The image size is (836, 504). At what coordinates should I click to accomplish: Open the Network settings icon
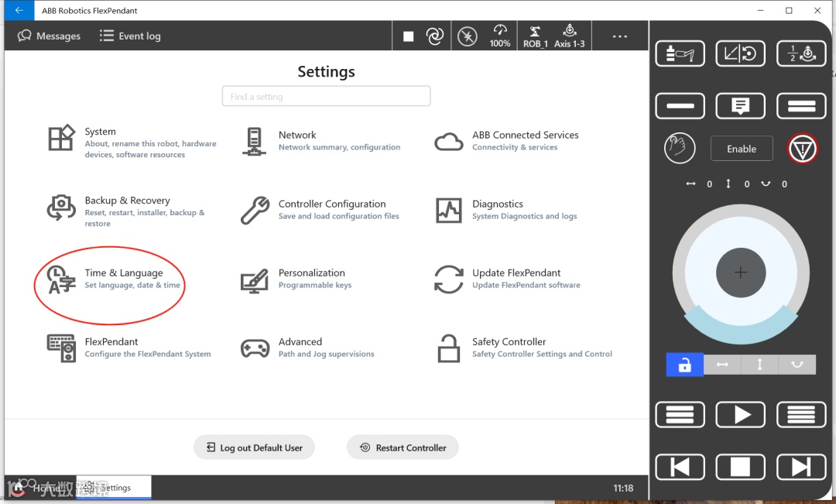(255, 142)
